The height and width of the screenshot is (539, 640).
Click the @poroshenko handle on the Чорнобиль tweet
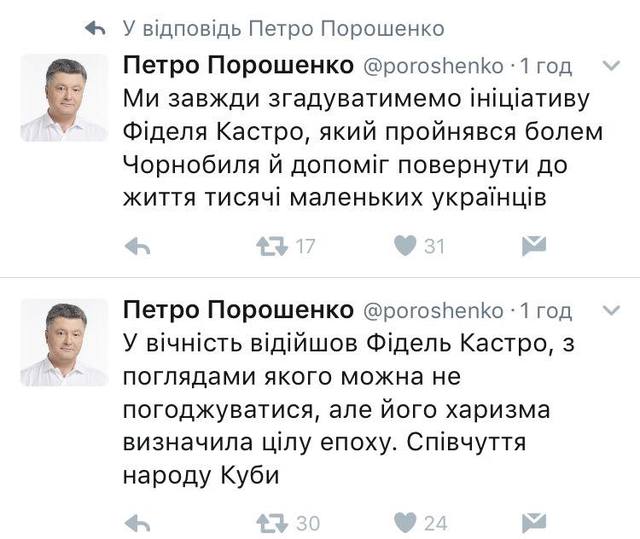click(432, 67)
